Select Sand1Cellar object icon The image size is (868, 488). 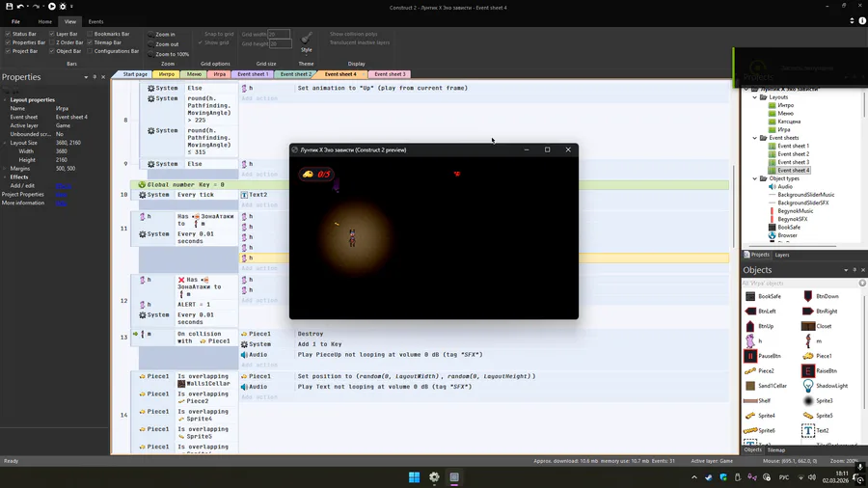coord(750,386)
